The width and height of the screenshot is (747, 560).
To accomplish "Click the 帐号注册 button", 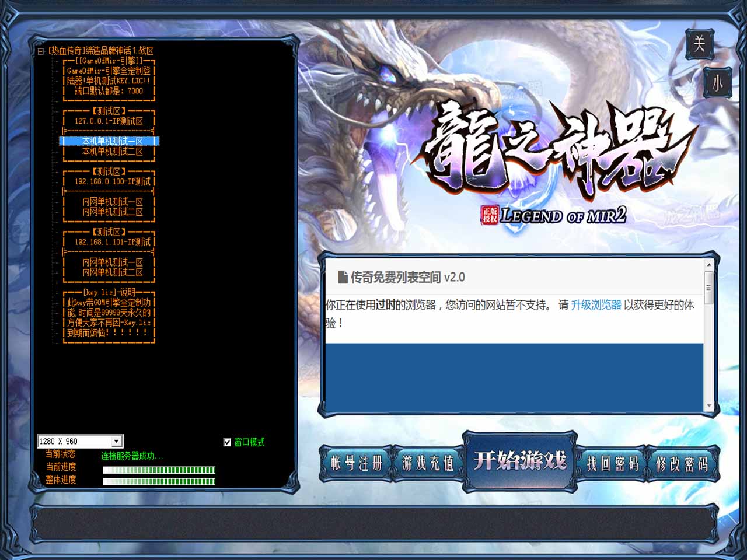I will (356, 463).
